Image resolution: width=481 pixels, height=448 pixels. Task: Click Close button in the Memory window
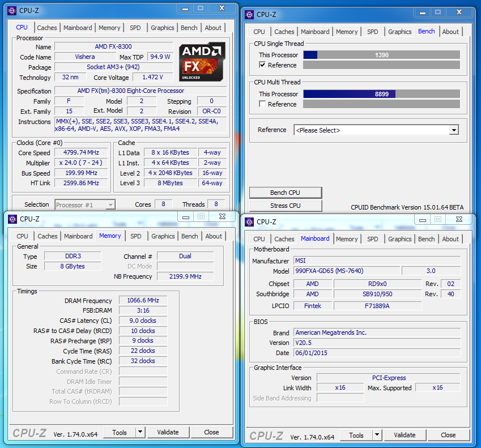212,432
